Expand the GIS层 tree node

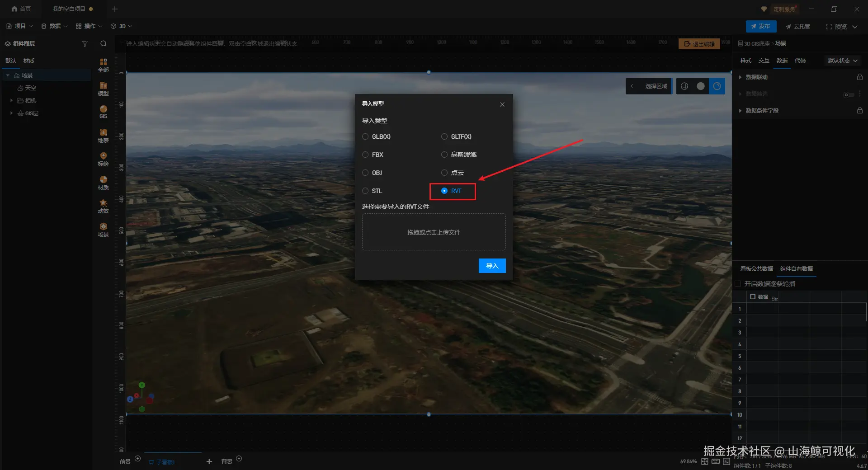point(11,113)
